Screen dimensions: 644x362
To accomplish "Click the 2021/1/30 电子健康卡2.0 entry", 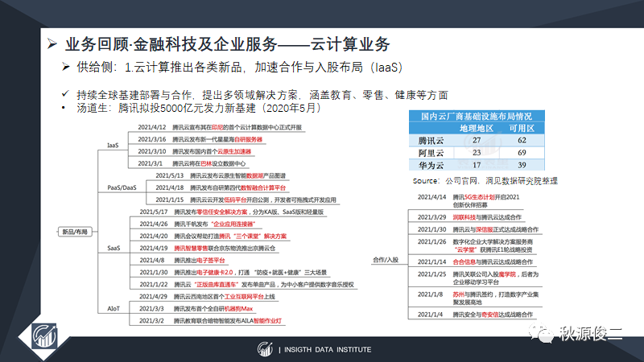I will click(x=233, y=273).
